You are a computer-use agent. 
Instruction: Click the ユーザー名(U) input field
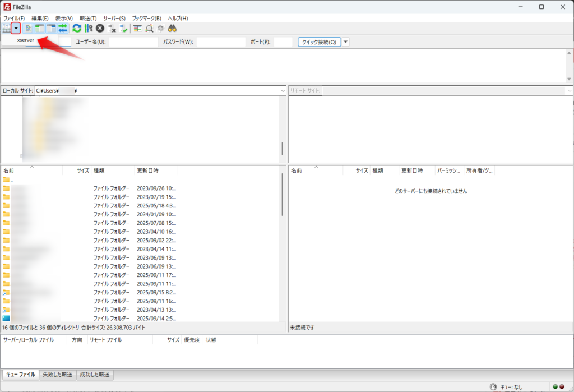133,42
